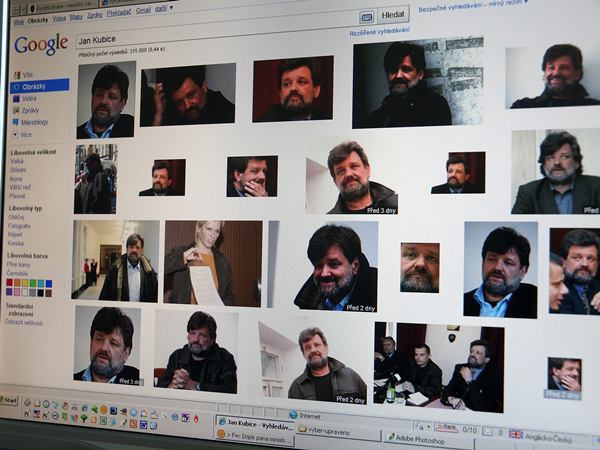Viewport: 600px width, 450px height.
Task: Open Mapy in the top navigation
Action: [x=76, y=17]
